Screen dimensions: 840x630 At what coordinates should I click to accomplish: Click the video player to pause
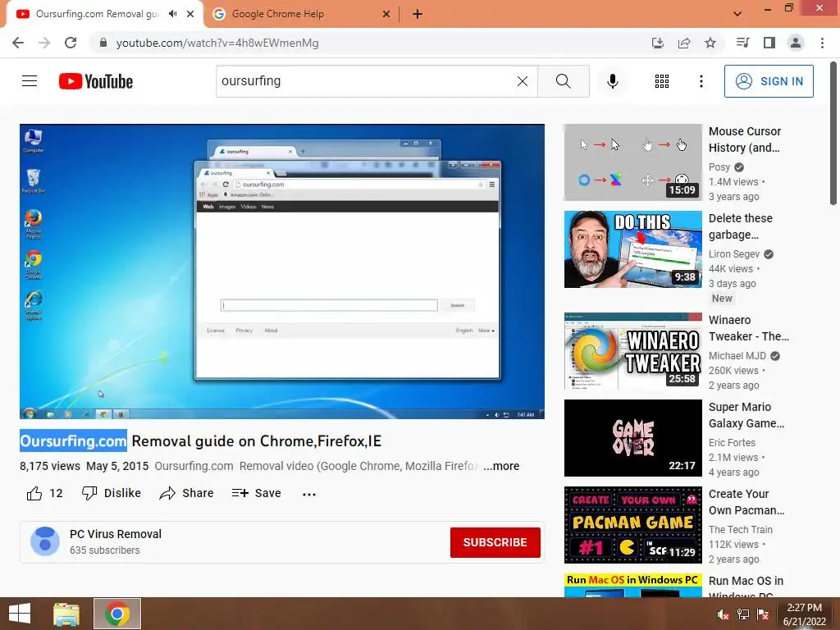[x=282, y=271]
